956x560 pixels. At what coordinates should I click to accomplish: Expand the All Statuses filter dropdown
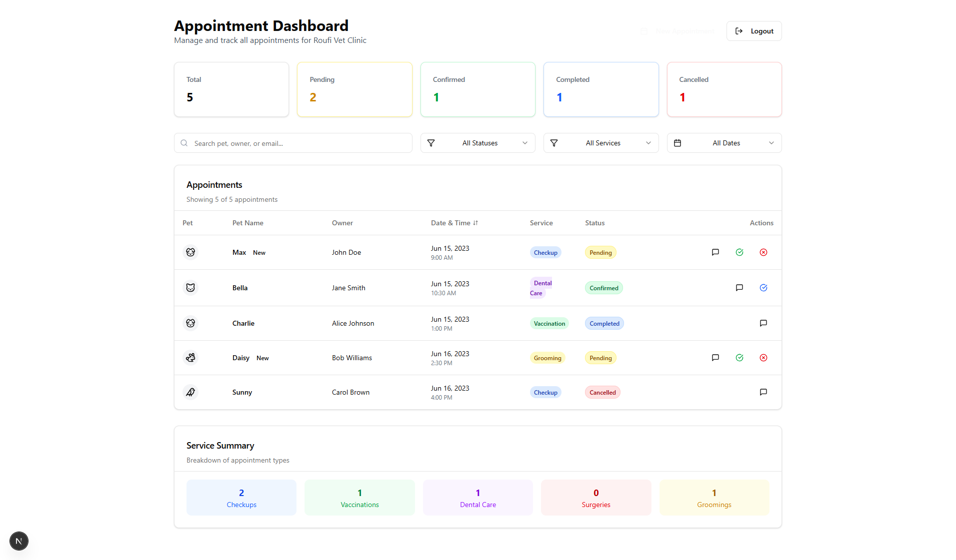tap(477, 143)
